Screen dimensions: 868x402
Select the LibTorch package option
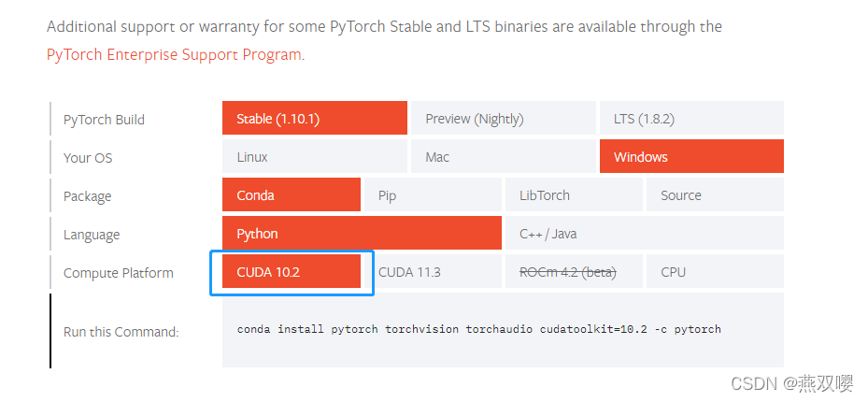(x=574, y=194)
